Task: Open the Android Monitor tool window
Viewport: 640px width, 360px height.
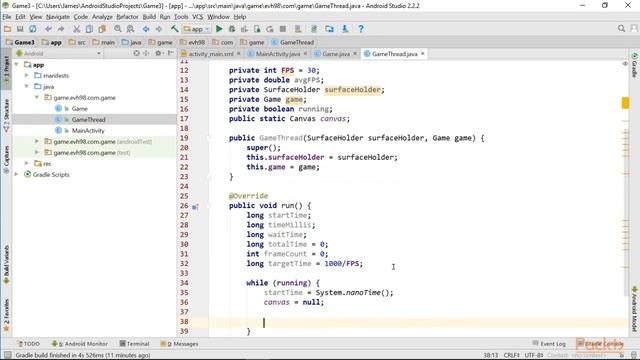Action: [x=80, y=344]
